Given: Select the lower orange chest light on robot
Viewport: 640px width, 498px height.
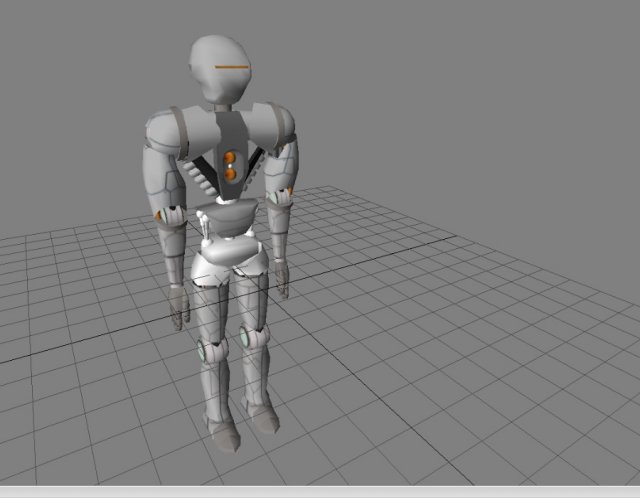Looking at the screenshot, I should (231, 174).
